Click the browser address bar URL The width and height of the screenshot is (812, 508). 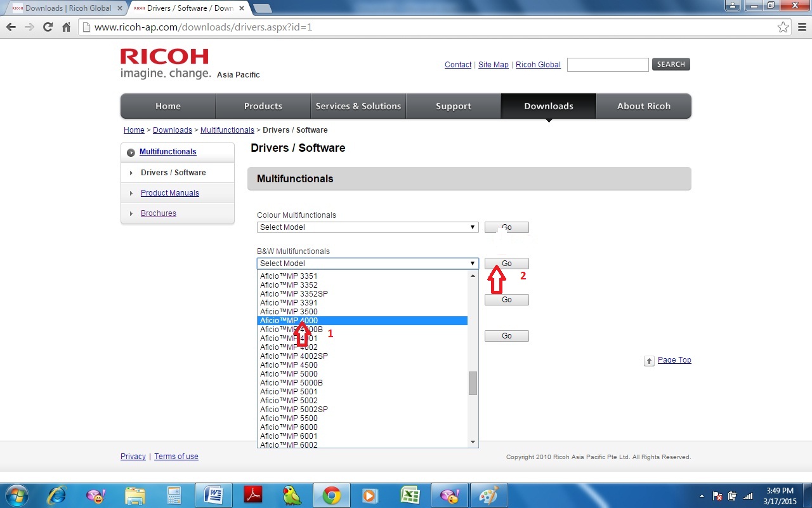(203, 27)
